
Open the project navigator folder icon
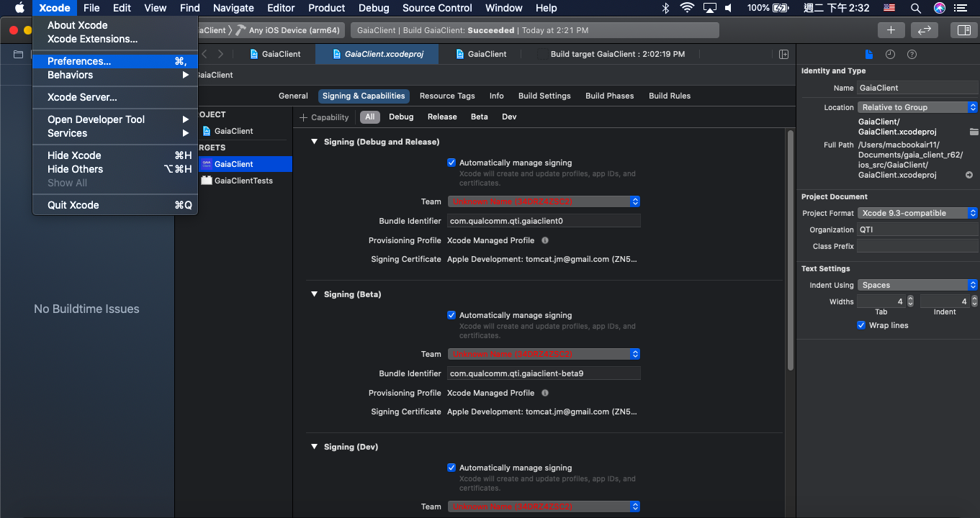coord(18,55)
